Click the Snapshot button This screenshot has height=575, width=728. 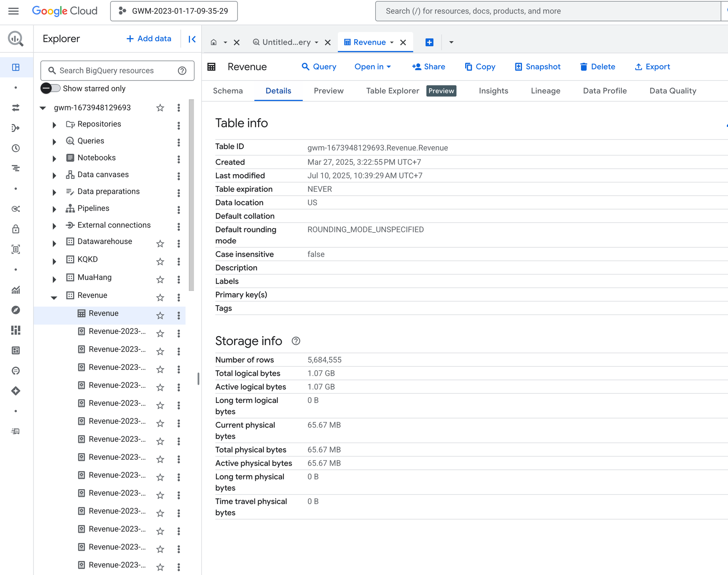[538, 67]
